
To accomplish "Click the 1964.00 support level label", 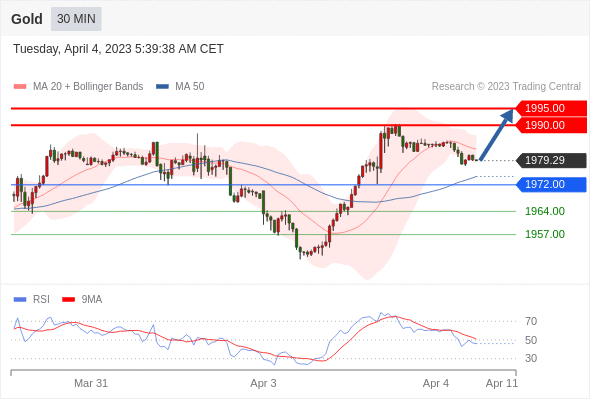I will click(x=545, y=211).
